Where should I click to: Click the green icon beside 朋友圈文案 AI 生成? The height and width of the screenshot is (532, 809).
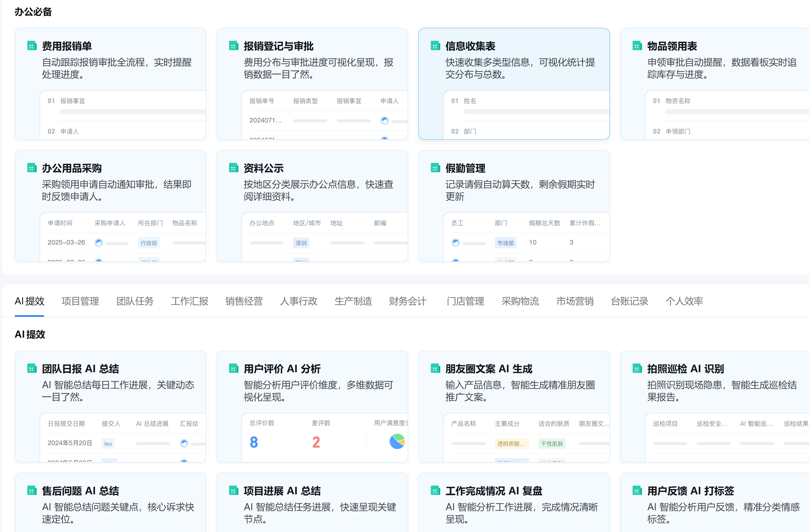(x=435, y=368)
